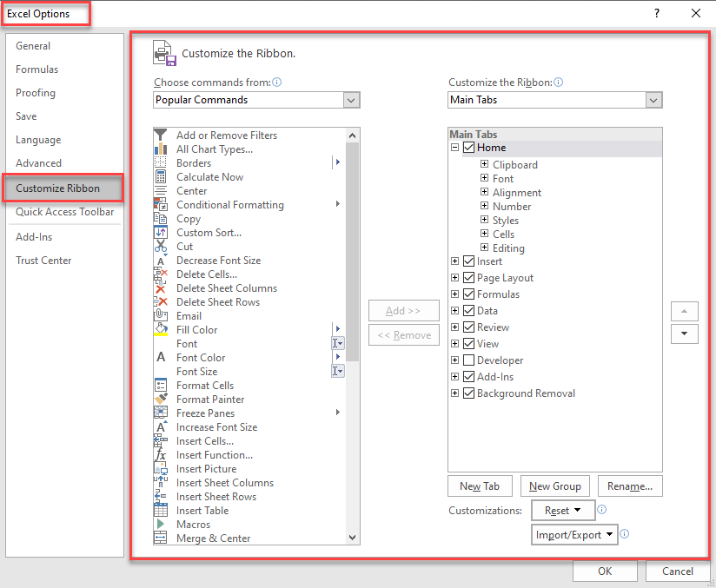Click the Macros play icon
The height and width of the screenshot is (588, 716).
[x=160, y=524]
